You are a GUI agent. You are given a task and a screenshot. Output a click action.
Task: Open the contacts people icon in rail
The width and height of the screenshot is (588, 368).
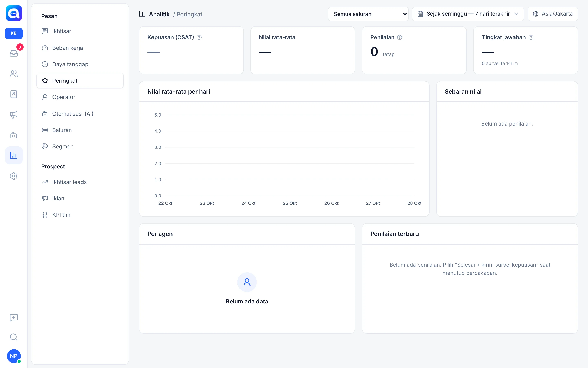point(14,74)
